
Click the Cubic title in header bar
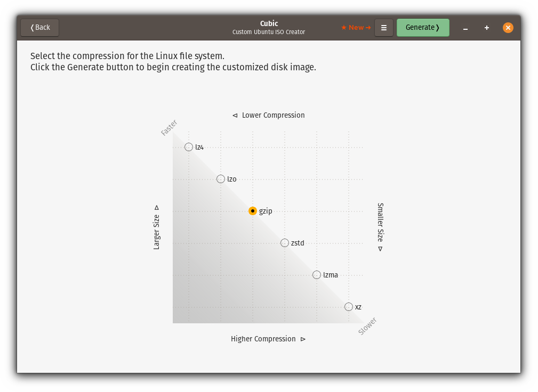[269, 23]
